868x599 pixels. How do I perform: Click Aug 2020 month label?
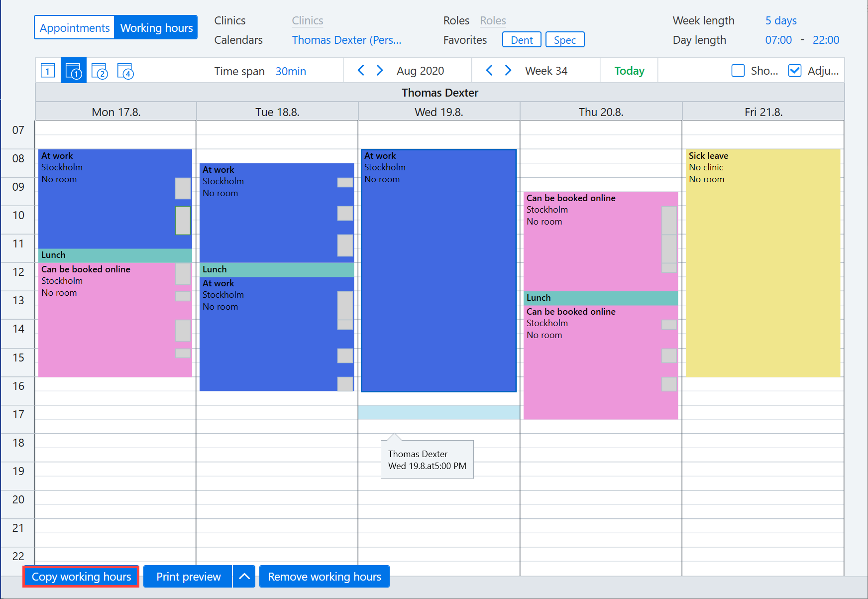pyautogui.click(x=420, y=71)
